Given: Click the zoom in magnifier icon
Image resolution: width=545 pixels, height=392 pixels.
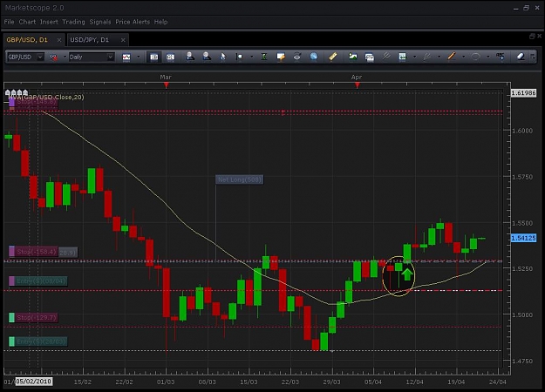Looking at the screenshot, I should [190, 57].
